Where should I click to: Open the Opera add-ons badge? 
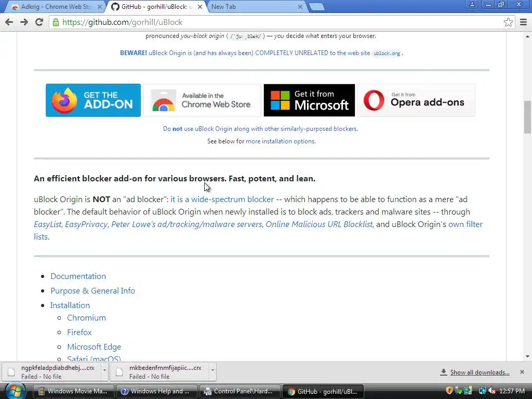[416, 100]
